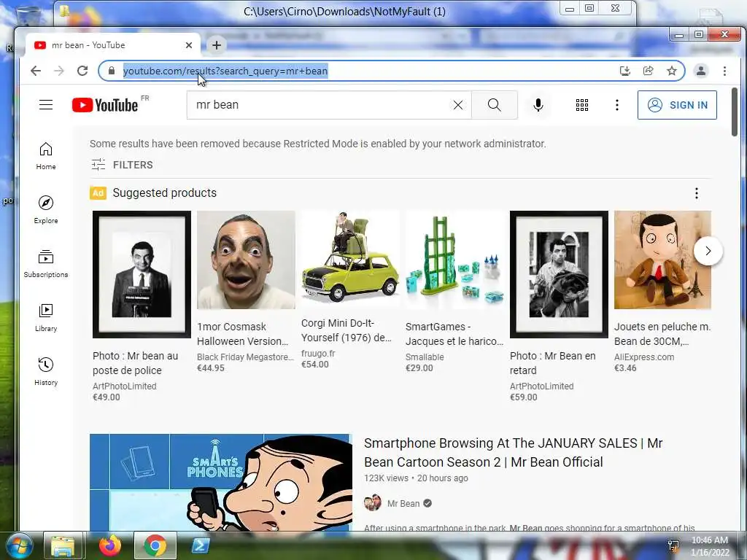The width and height of the screenshot is (747, 560).
Task: Open Explore in the YouTube sidebar
Action: (x=46, y=210)
